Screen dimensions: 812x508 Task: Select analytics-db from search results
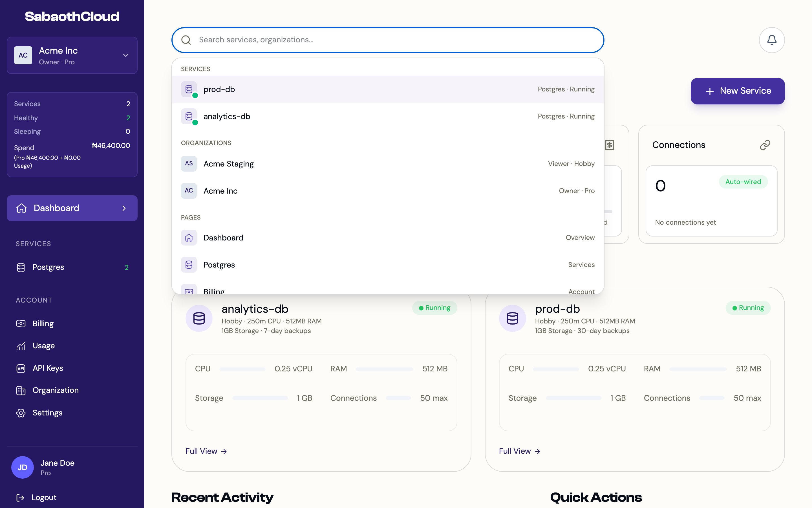[388, 116]
